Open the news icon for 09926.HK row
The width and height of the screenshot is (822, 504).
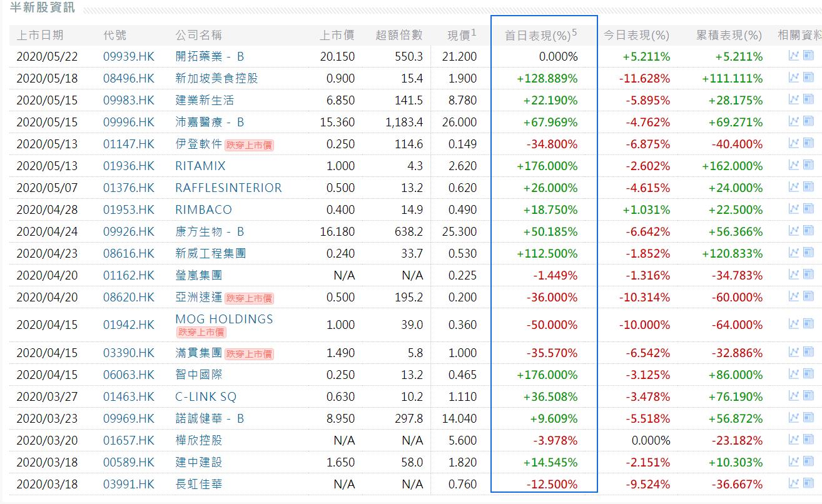[x=808, y=231]
